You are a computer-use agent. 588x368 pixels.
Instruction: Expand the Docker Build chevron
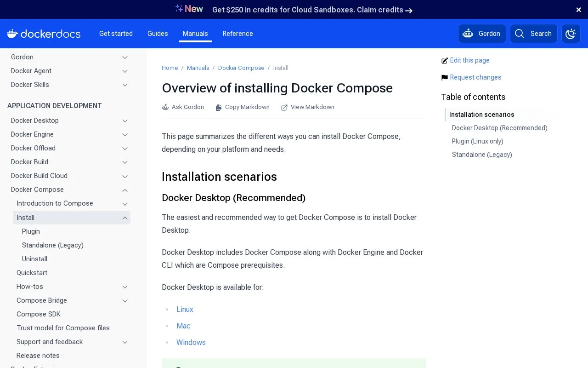click(x=125, y=162)
